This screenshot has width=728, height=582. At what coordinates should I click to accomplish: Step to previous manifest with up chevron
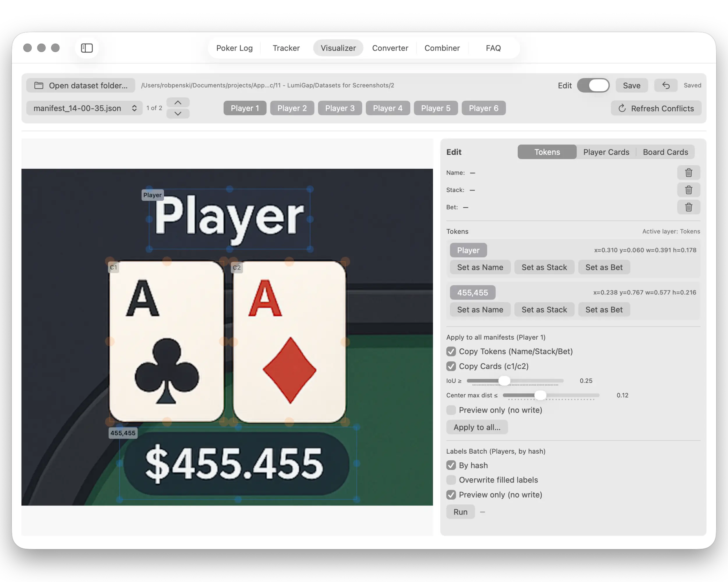pos(178,102)
